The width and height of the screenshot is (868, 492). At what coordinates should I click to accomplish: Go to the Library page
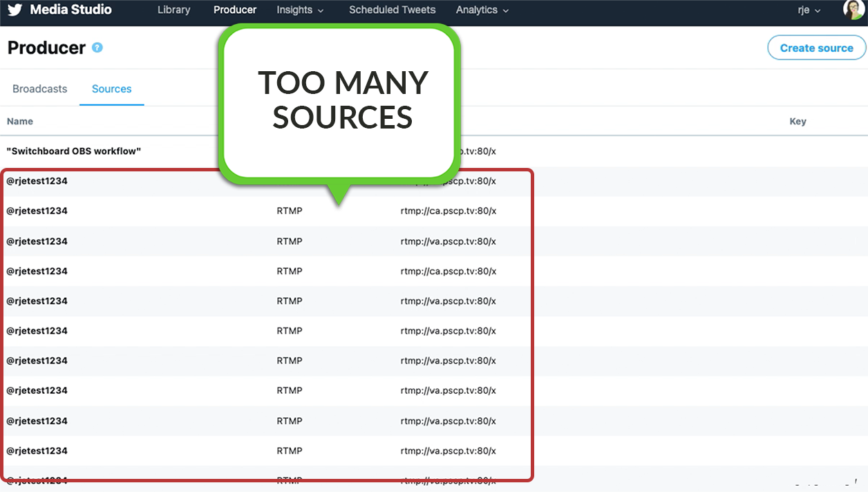[175, 10]
